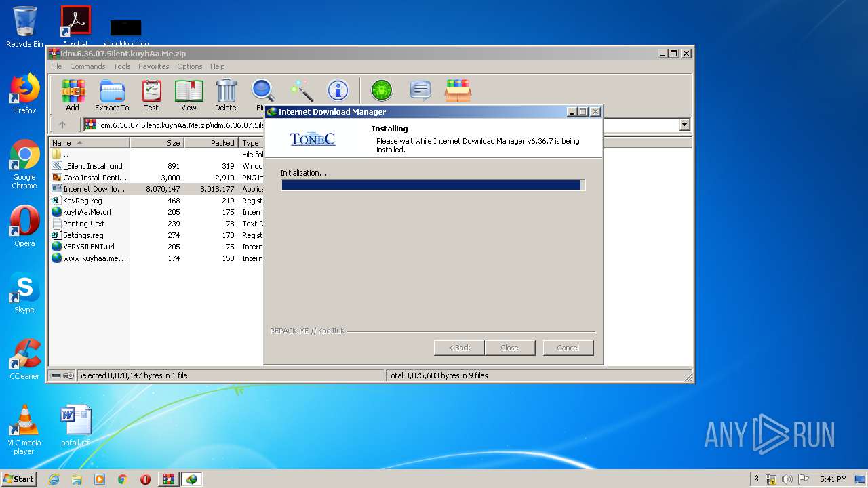Click WinRAR taskbar button
Screen dimensions: 868x488
pyautogui.click(x=168, y=479)
